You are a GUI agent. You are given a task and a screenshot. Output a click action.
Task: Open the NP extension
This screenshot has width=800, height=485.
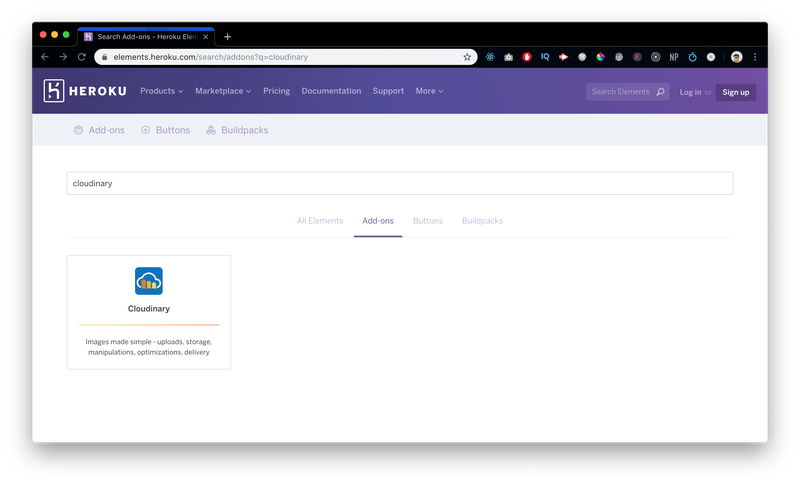coord(674,57)
